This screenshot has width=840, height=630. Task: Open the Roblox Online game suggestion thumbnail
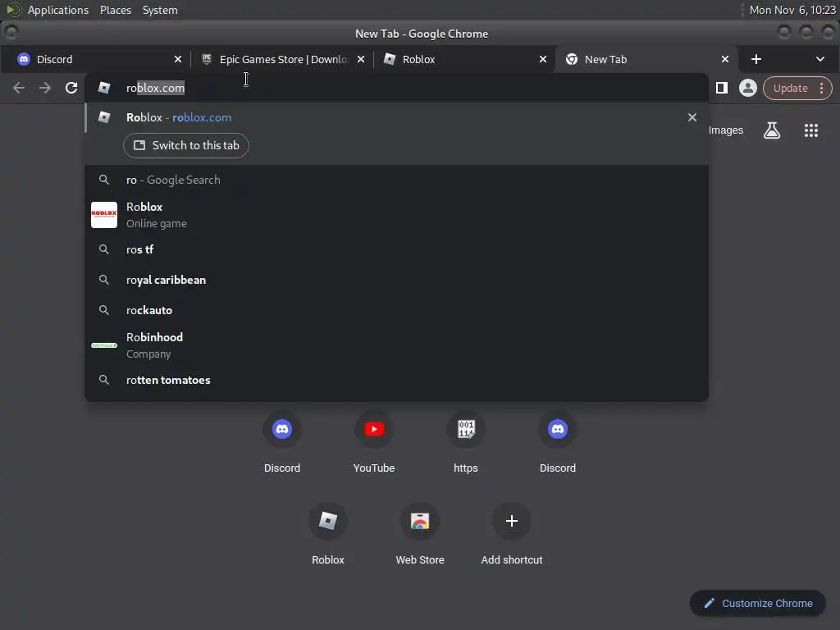click(x=104, y=215)
